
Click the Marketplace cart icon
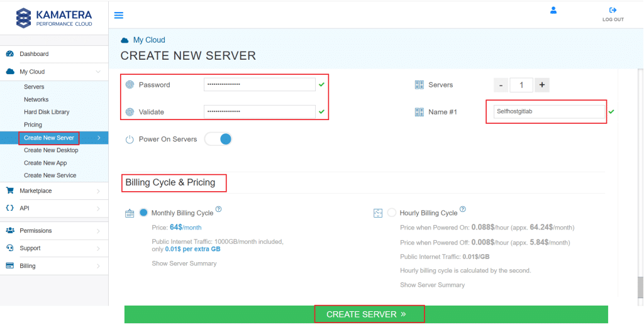coord(10,191)
